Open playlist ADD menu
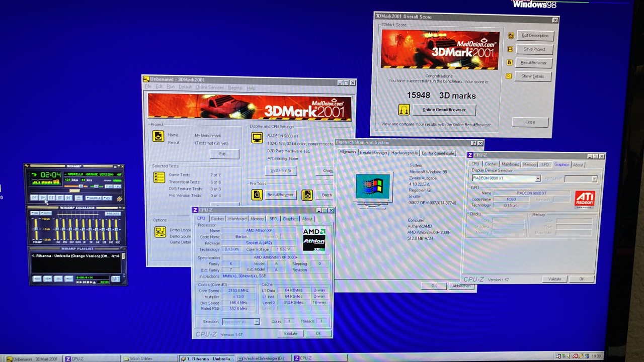 [37, 279]
